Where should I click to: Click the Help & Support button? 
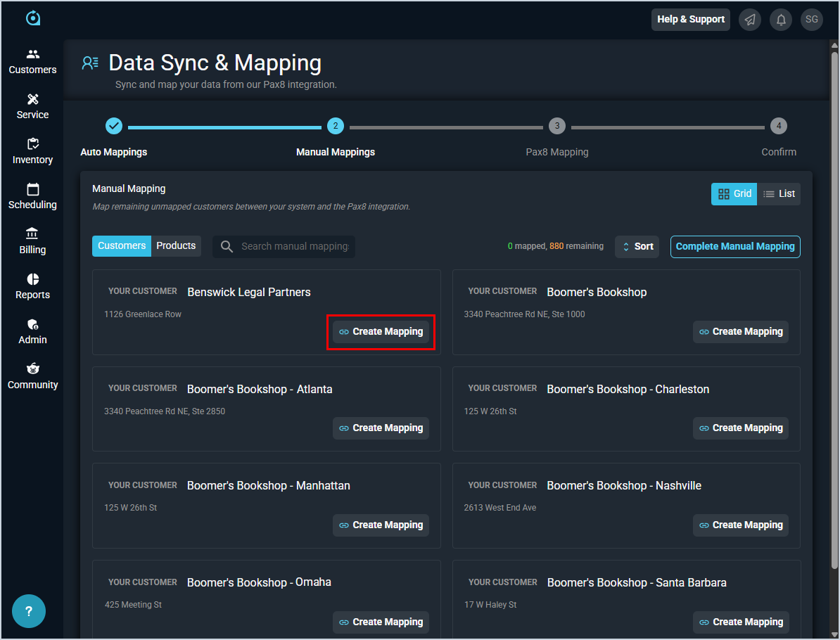point(690,20)
